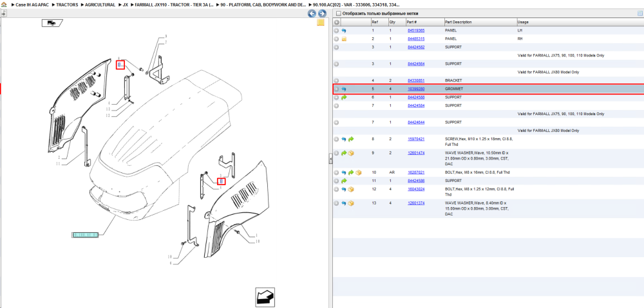Viewport: 644px width, 308px height.
Task: Click the blue arrow icon for part 84519365
Action: 344,30
